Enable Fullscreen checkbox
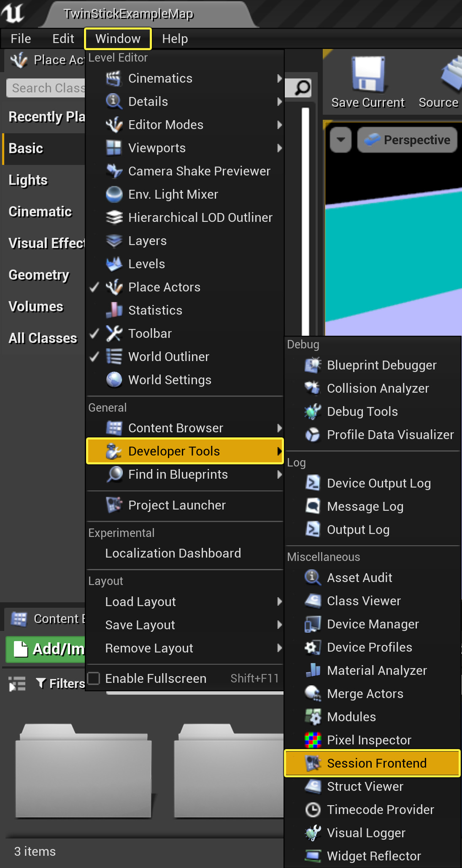The image size is (462, 868). (94, 678)
